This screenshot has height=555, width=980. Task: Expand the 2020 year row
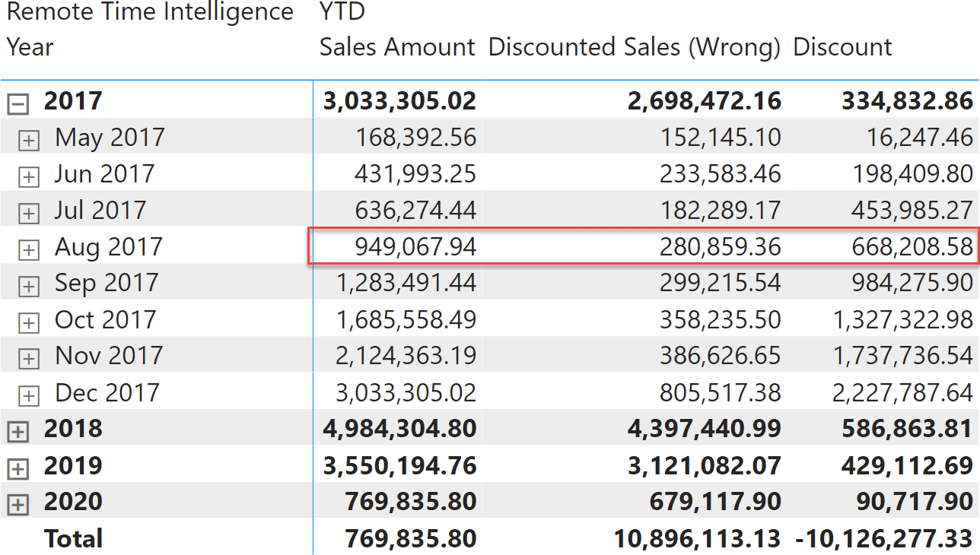tap(17, 505)
